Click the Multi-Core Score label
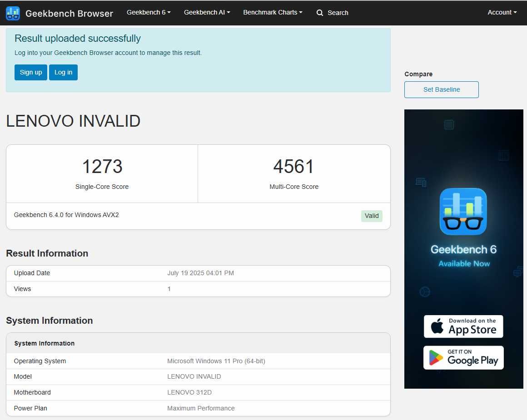The image size is (527, 420). click(294, 187)
